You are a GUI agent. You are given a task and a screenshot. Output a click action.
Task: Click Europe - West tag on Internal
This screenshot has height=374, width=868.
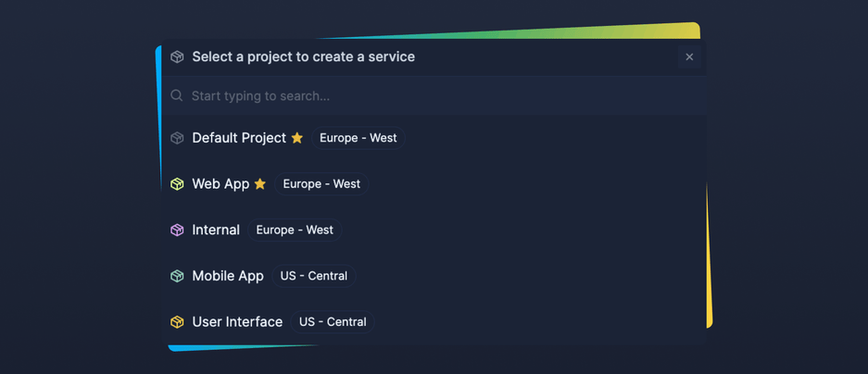coord(295,230)
